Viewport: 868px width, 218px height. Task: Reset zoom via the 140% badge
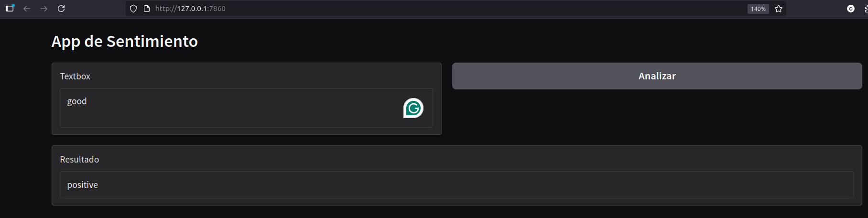click(758, 9)
